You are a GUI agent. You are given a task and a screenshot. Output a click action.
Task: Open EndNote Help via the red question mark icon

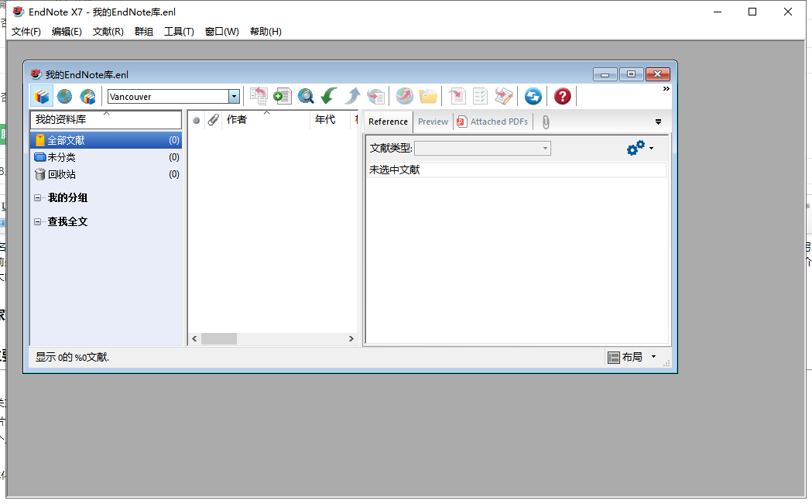[562, 96]
